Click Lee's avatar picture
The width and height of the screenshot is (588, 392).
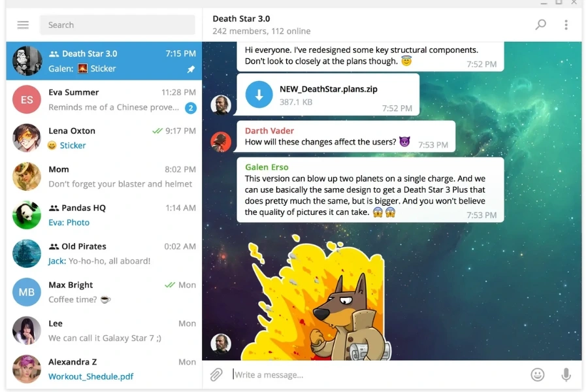[27, 331]
